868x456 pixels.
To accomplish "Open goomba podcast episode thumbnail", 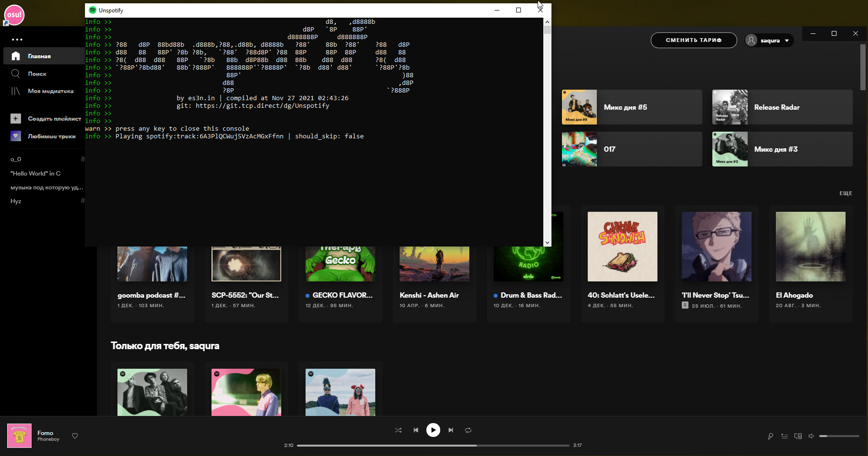I will point(152,264).
